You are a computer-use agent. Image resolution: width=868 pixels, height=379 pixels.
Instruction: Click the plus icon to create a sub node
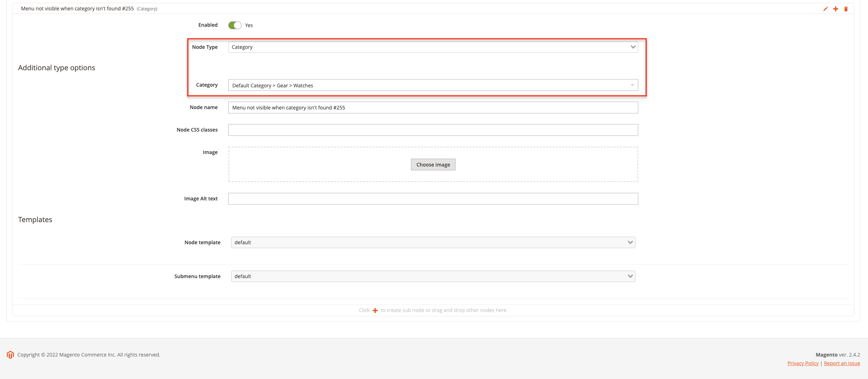375,310
